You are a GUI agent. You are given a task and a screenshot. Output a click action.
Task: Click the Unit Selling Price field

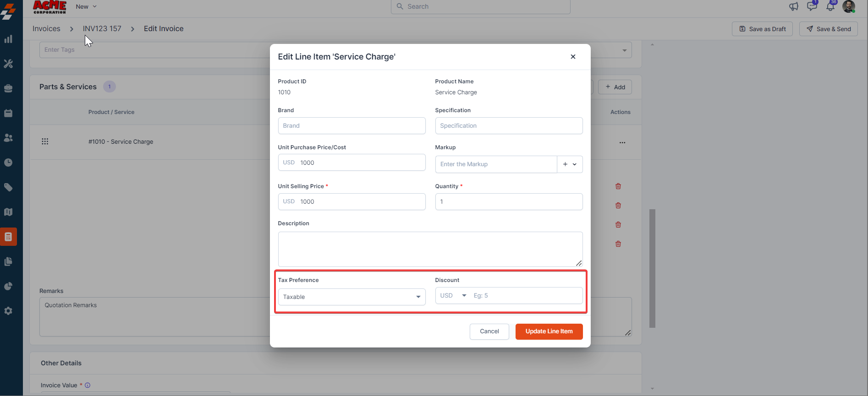pos(352,201)
